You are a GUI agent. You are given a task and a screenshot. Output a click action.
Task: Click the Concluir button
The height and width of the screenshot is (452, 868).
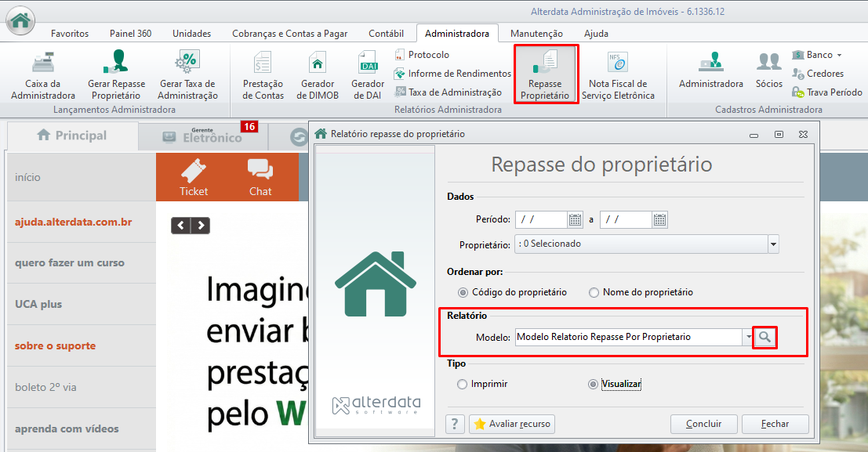(x=703, y=424)
